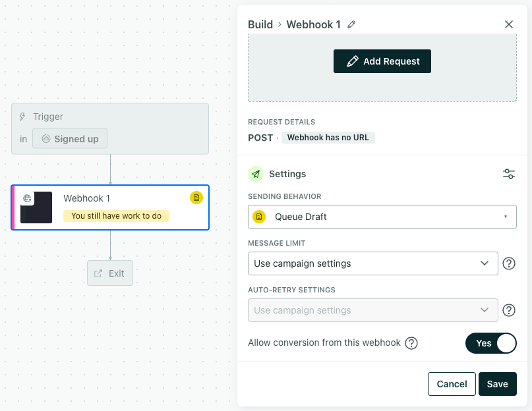The image size is (532, 411).
Task: Click the green paper plane Settings icon
Action: (x=256, y=174)
